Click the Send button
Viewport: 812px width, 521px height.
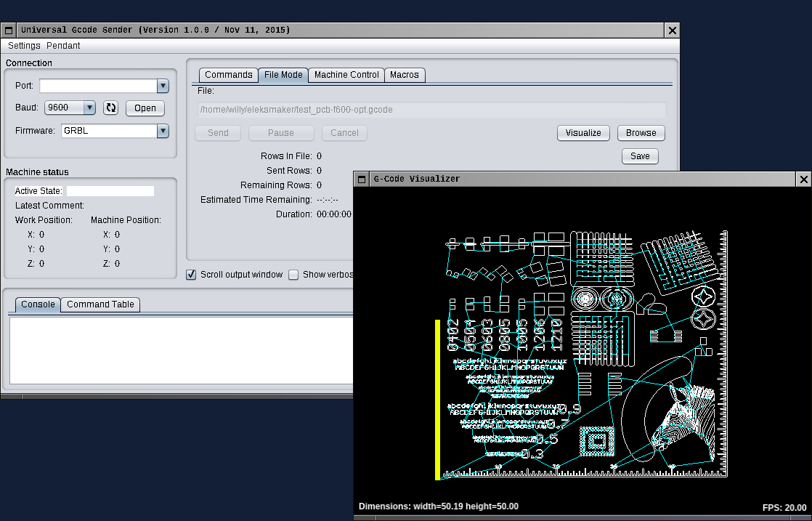tap(218, 132)
